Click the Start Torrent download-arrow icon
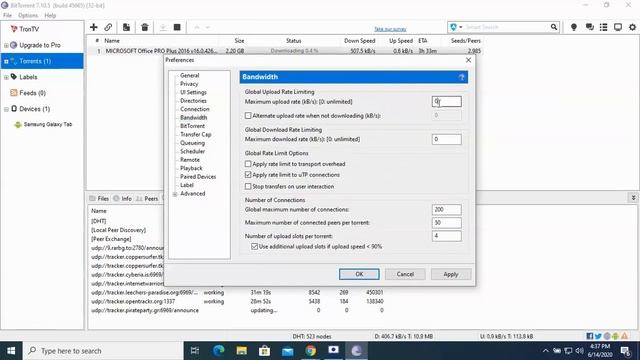Image resolution: width=640 pixels, height=360 pixels. tap(163, 27)
